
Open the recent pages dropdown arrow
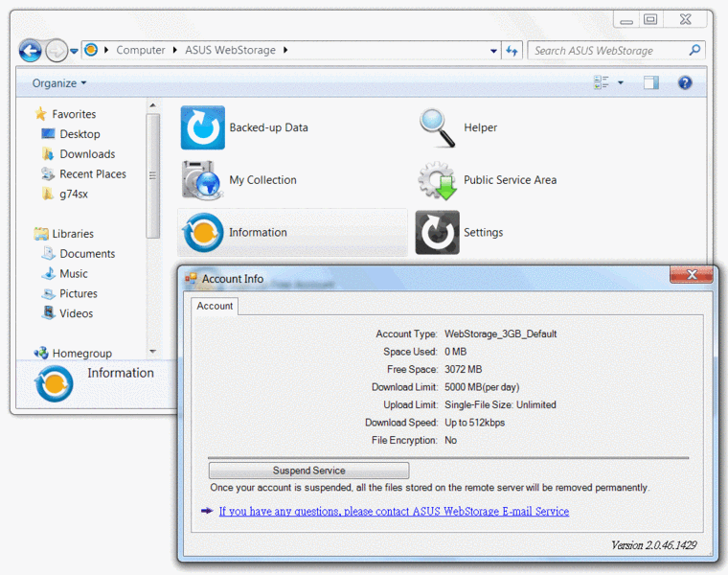click(x=74, y=51)
